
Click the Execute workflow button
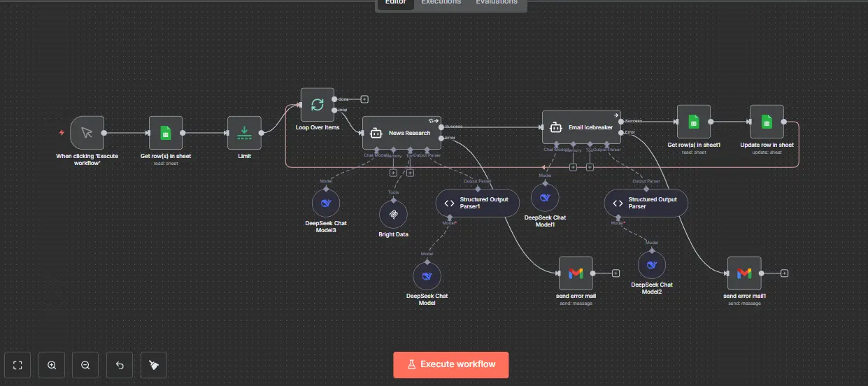point(450,364)
